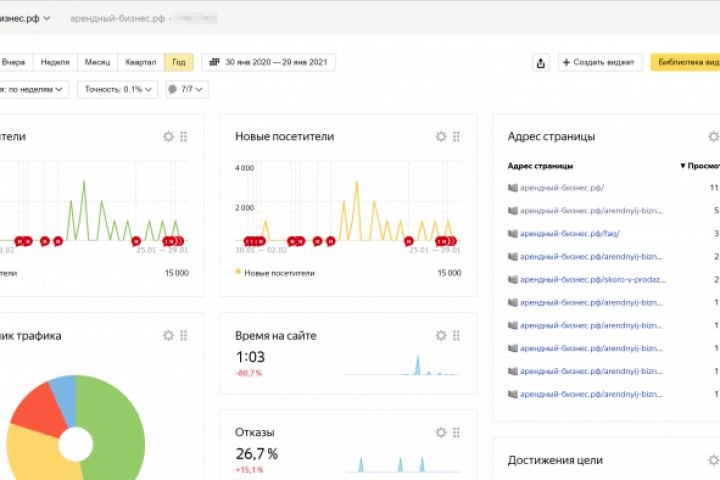Viewport: 720px width, 480px height.
Task: Select the Год period tab
Action: [x=179, y=62]
